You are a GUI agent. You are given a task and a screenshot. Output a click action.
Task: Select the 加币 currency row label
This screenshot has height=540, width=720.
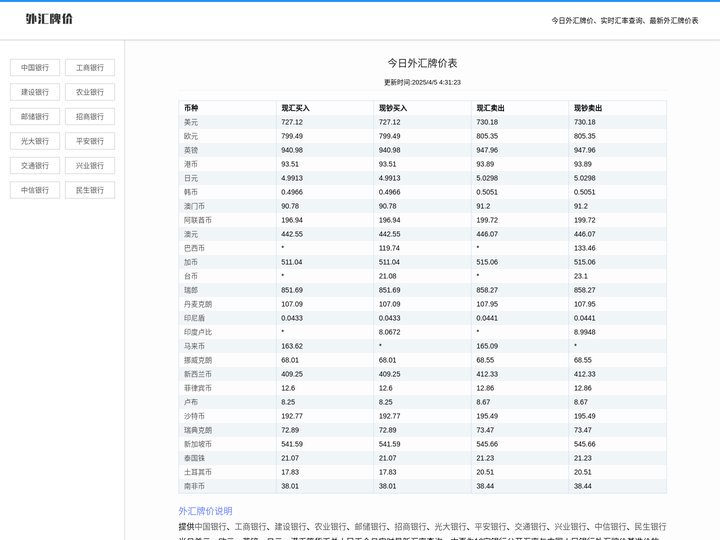(x=191, y=262)
